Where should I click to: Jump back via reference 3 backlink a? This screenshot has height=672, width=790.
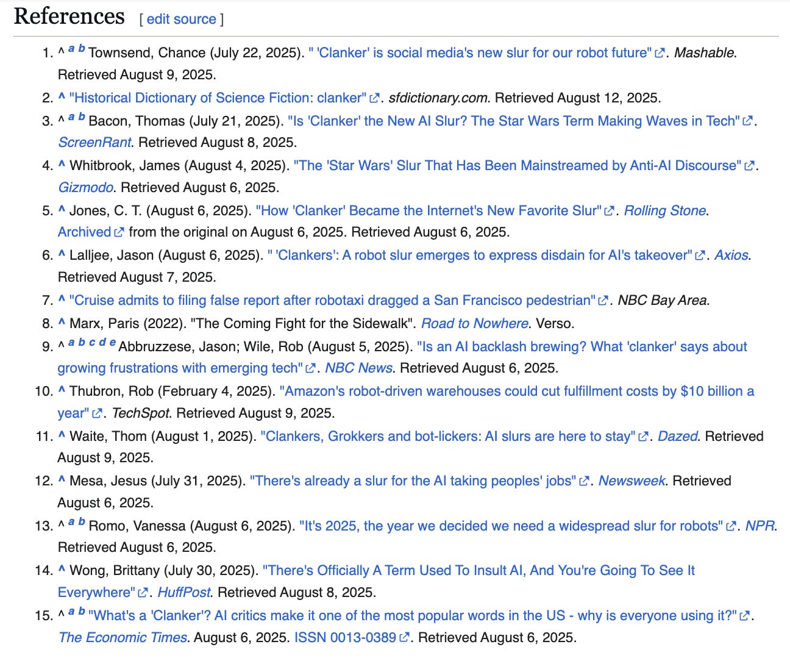pos(71,117)
